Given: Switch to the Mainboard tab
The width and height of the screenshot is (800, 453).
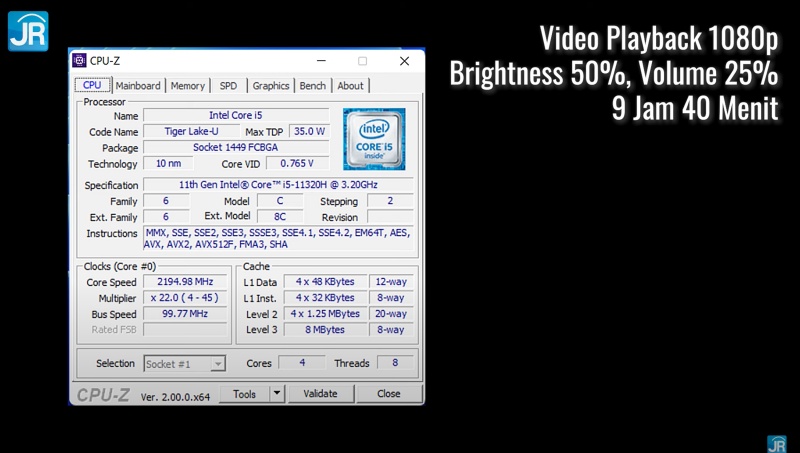Looking at the screenshot, I should pyautogui.click(x=137, y=86).
